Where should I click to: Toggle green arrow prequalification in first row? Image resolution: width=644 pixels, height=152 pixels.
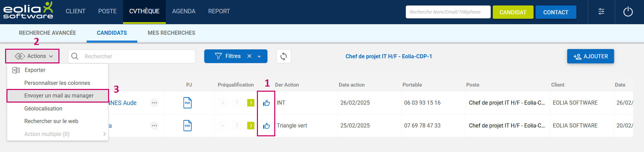(250, 103)
